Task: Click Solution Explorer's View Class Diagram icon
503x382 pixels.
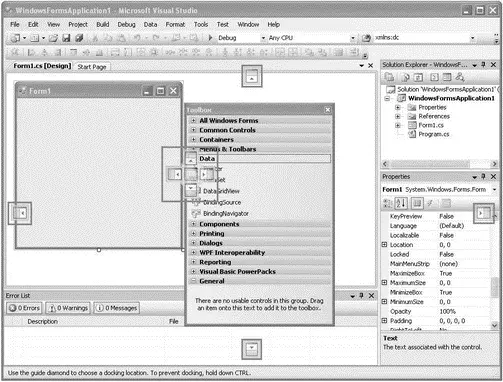Action: coord(460,77)
